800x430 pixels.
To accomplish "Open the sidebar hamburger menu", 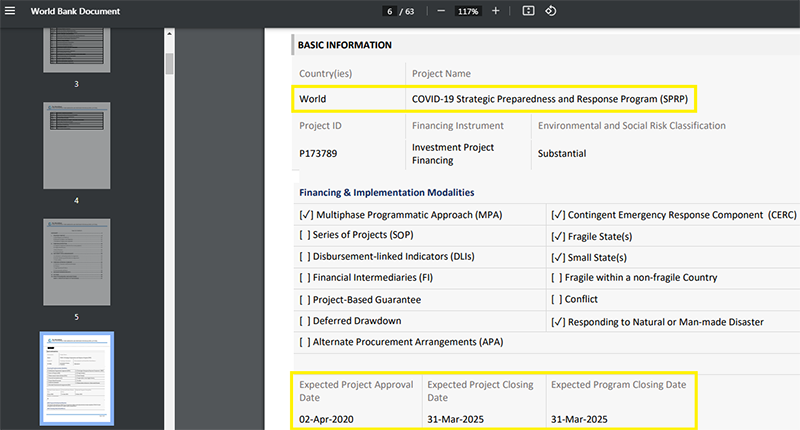I will point(10,11).
